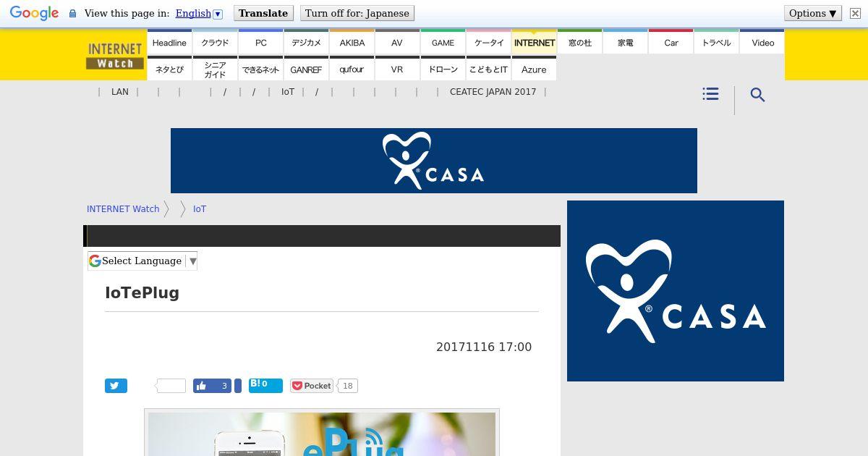Click the IoT breadcrumb link

click(x=200, y=208)
